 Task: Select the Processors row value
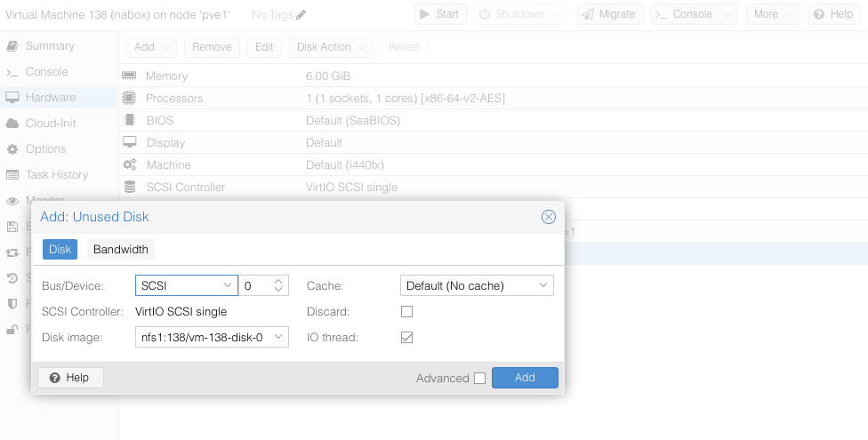[405, 99]
